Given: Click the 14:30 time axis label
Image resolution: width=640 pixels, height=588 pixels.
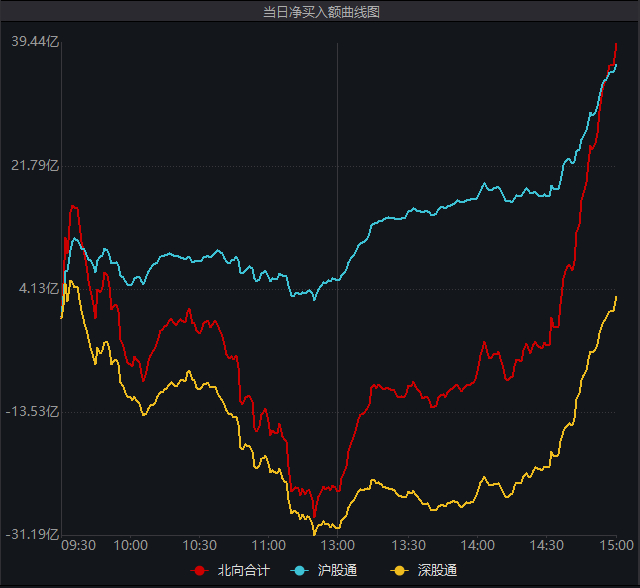Looking at the screenshot, I should click(x=547, y=545).
